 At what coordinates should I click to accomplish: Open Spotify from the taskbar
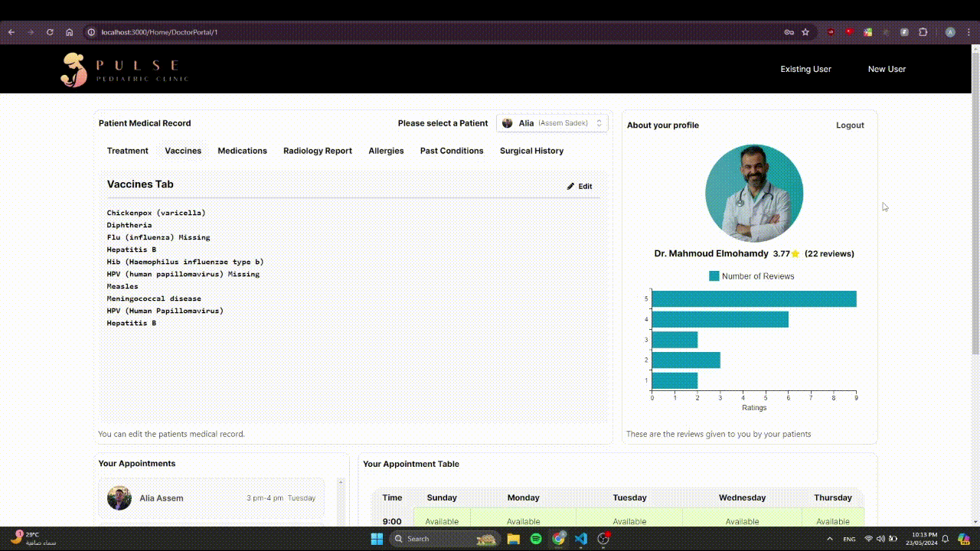pyautogui.click(x=536, y=539)
